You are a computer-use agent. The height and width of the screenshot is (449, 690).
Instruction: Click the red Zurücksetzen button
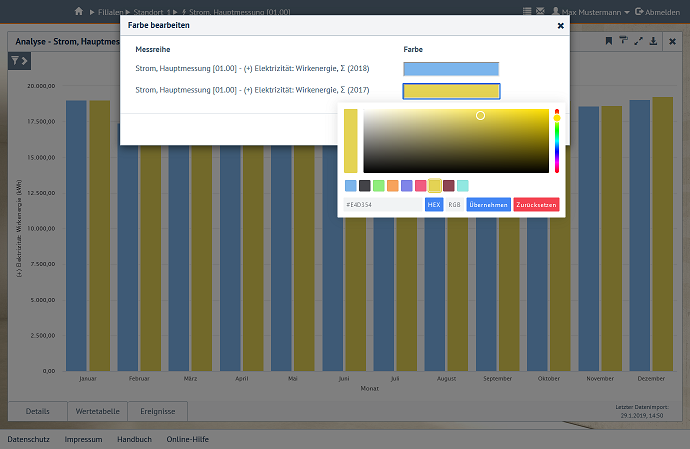click(537, 204)
